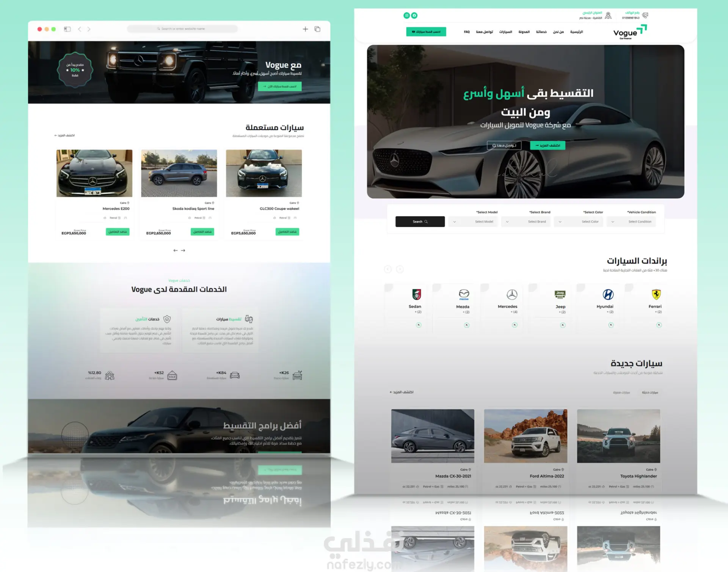Click the Jeep brand logo
Screen dimensions: 728x572
[560, 294]
